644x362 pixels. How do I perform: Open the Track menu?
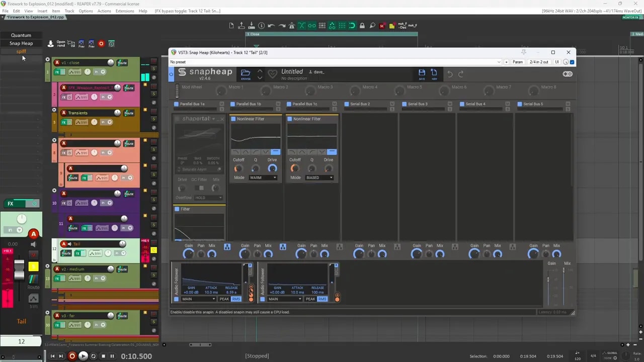[x=69, y=11]
